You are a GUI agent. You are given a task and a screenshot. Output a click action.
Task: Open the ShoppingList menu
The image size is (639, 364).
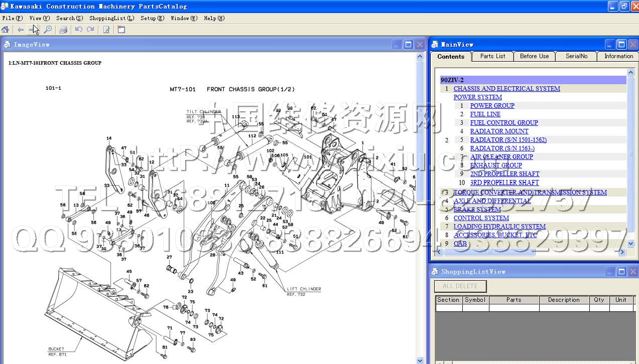[x=111, y=18]
